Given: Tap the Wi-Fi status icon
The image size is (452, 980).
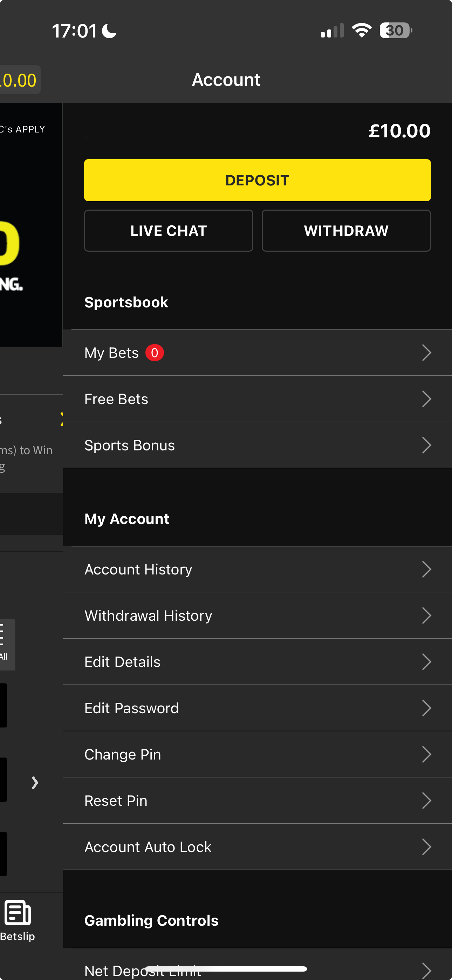Looking at the screenshot, I should 361,30.
